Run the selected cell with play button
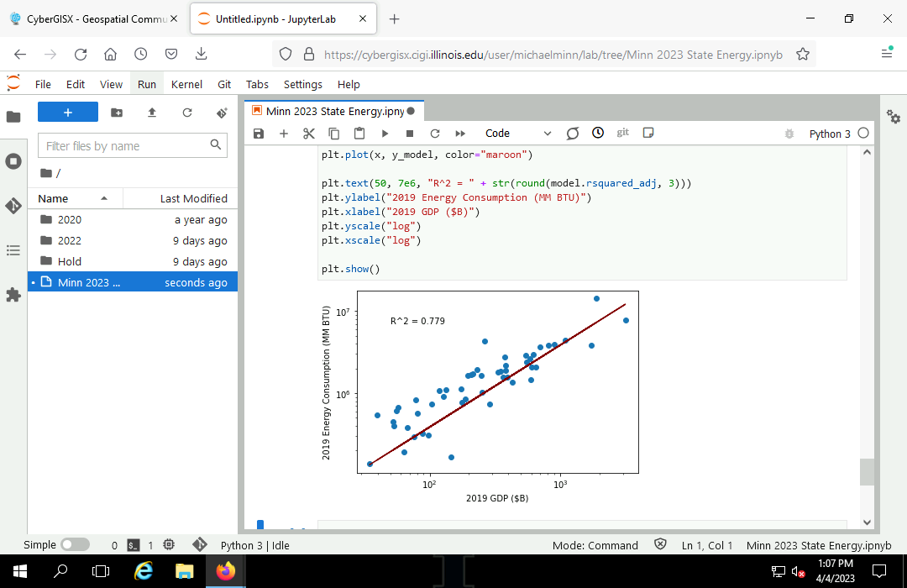 pyautogui.click(x=385, y=134)
